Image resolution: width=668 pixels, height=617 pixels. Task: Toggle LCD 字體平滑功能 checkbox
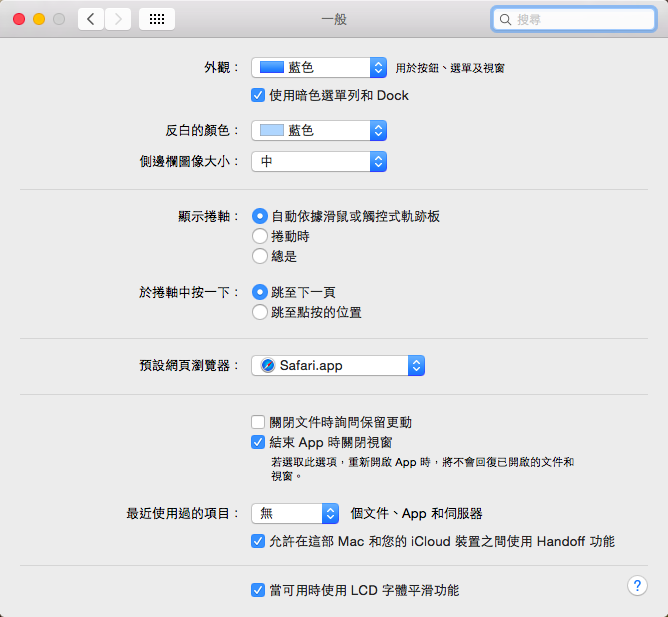258,590
